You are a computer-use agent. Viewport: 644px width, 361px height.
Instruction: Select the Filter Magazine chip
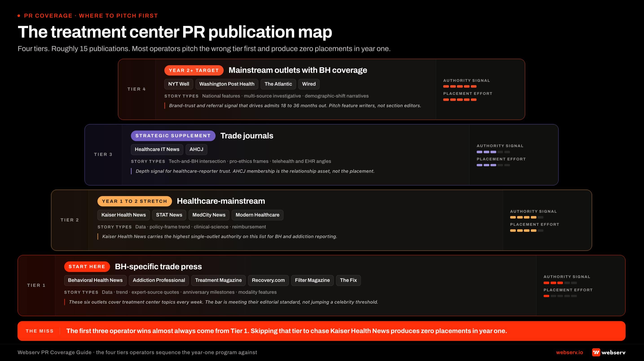tap(312, 280)
